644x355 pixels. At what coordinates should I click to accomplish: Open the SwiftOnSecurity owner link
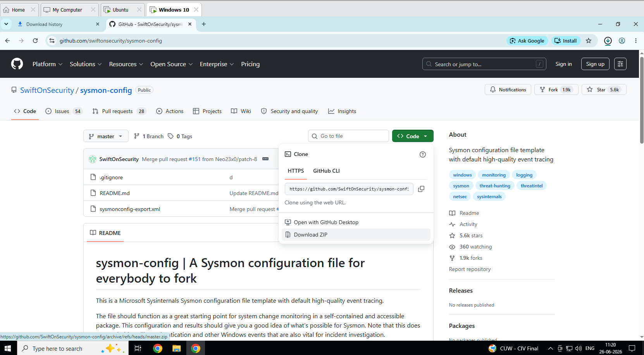click(47, 90)
